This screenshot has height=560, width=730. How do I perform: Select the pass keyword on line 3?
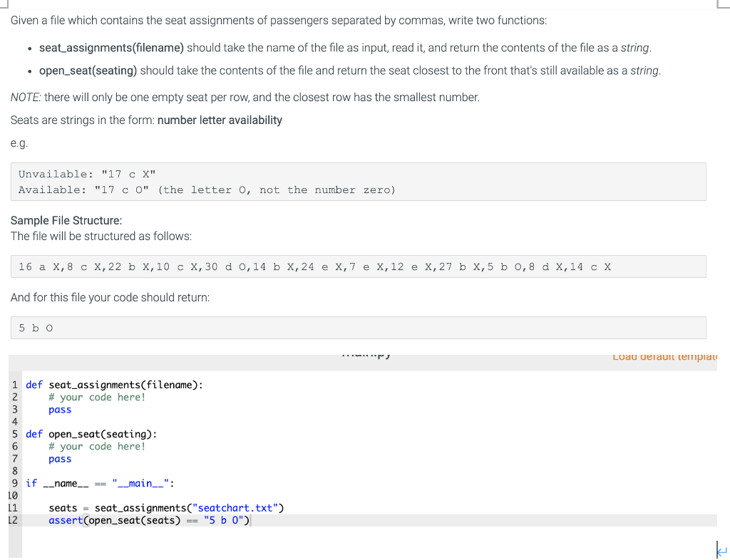[x=59, y=409]
